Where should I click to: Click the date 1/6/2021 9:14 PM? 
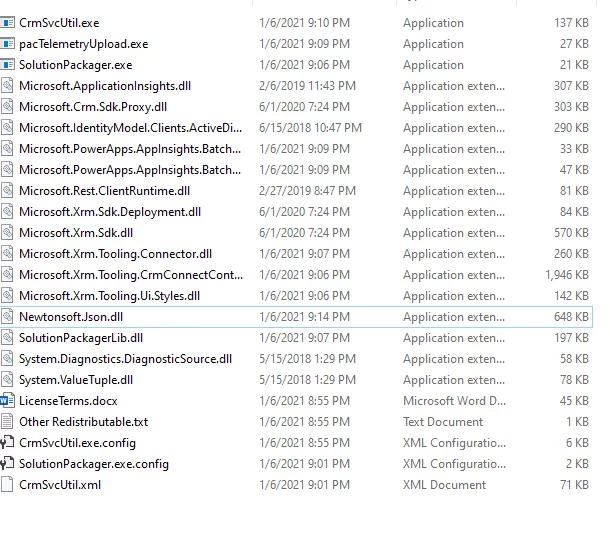pos(305,317)
